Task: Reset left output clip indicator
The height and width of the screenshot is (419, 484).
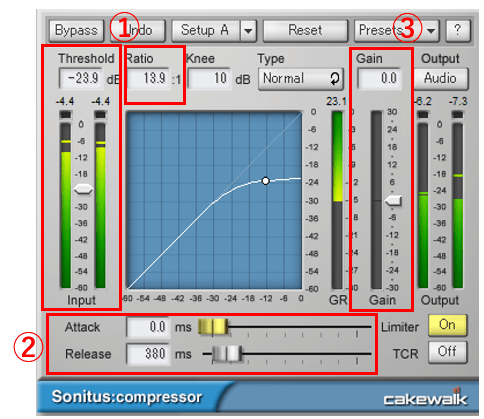Action: pyautogui.click(x=423, y=115)
